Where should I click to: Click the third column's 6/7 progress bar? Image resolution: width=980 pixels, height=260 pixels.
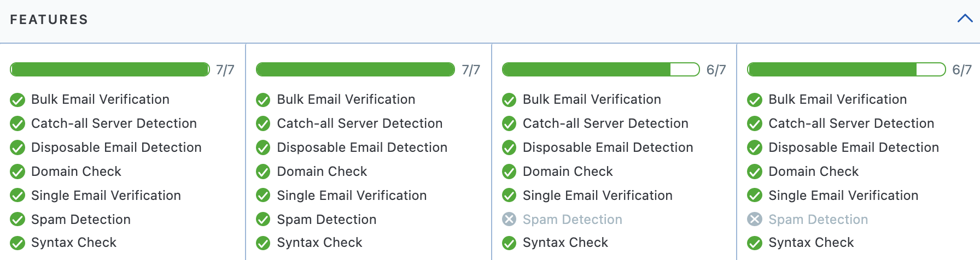(600, 69)
